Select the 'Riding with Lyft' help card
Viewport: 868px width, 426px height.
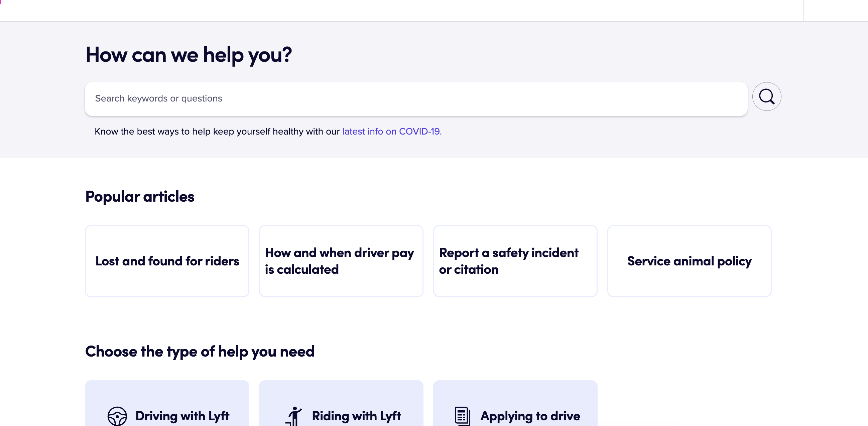coord(341,403)
